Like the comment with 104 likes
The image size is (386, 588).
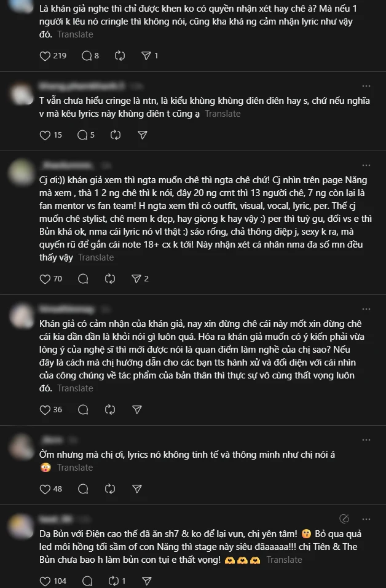(x=45, y=581)
